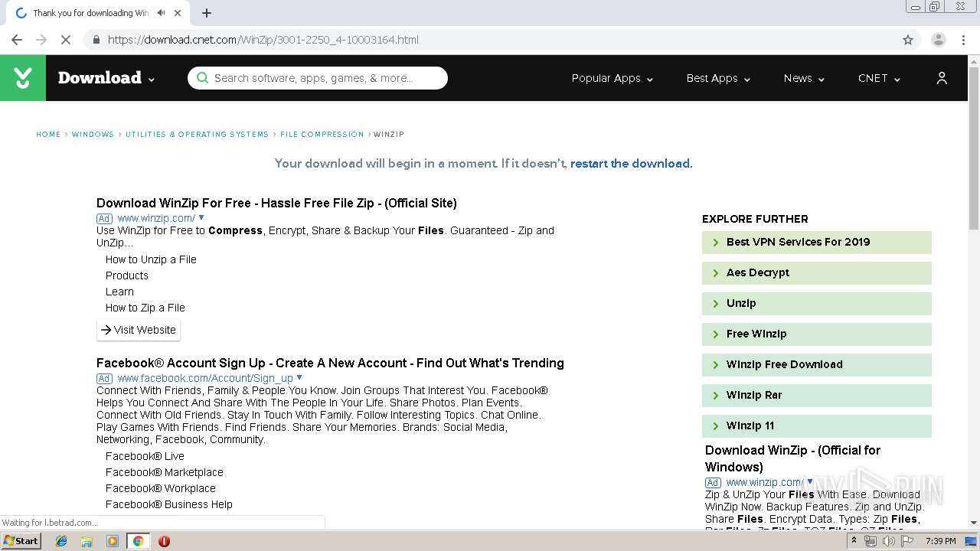Open Download WinZip For Free ad title

click(276, 203)
